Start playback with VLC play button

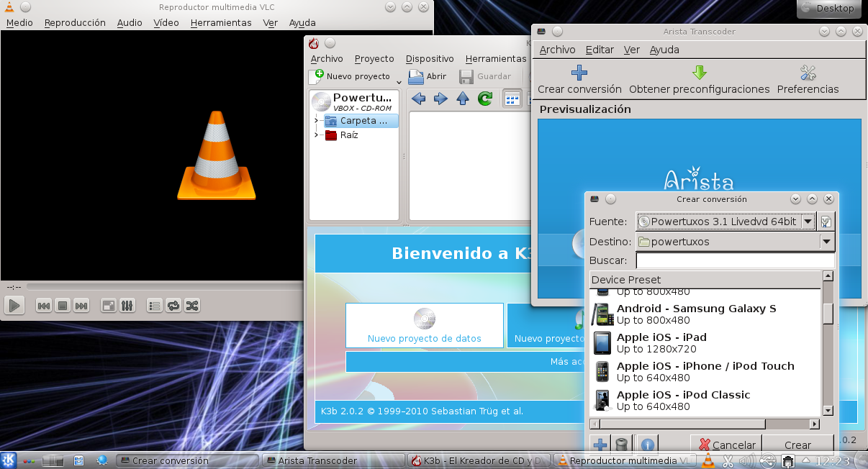(14, 306)
